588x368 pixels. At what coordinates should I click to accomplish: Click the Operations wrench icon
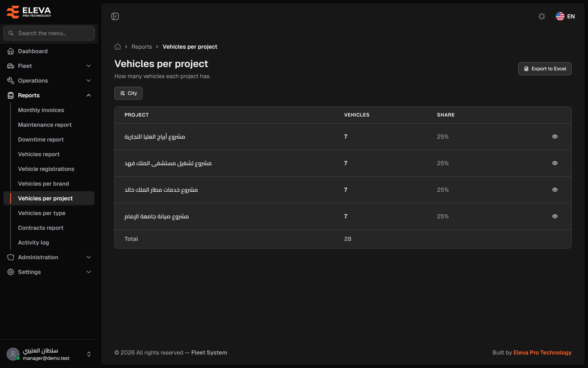[x=11, y=81]
